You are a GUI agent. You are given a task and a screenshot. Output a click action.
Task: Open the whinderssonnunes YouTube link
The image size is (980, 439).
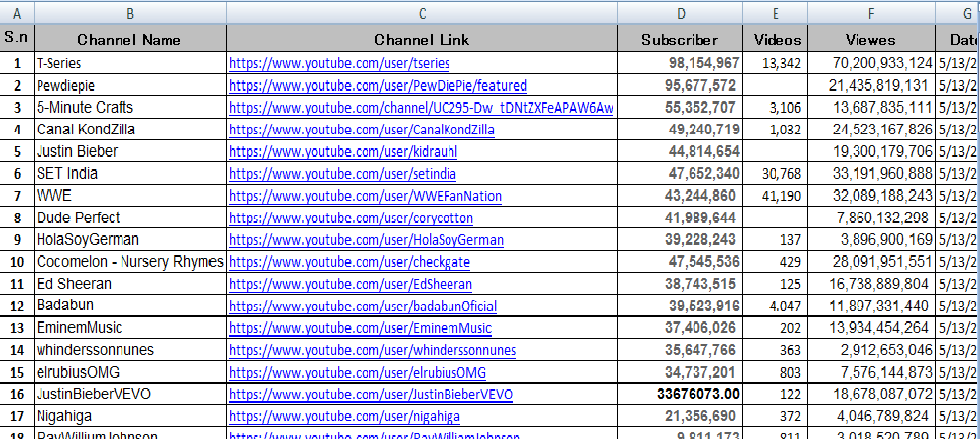point(372,350)
